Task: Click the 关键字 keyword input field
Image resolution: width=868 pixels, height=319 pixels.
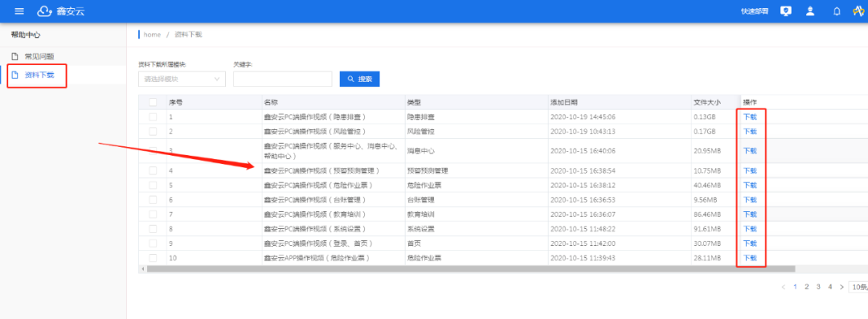Action: tap(282, 79)
